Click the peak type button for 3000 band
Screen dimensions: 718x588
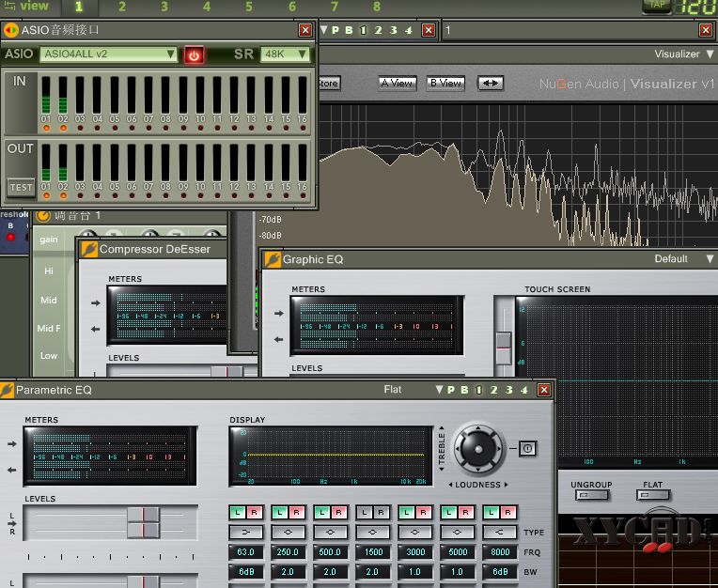(414, 533)
